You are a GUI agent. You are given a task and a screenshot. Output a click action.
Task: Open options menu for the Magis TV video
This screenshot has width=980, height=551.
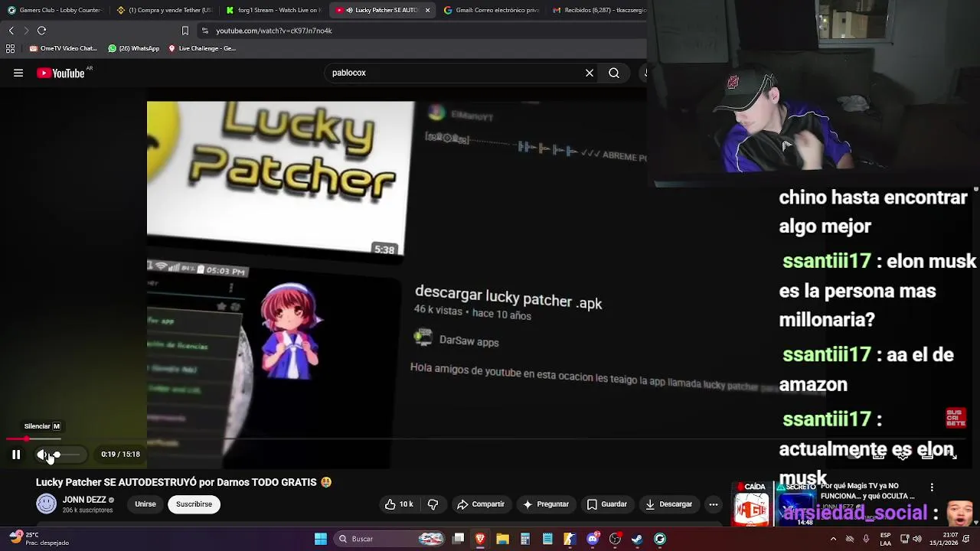click(932, 487)
